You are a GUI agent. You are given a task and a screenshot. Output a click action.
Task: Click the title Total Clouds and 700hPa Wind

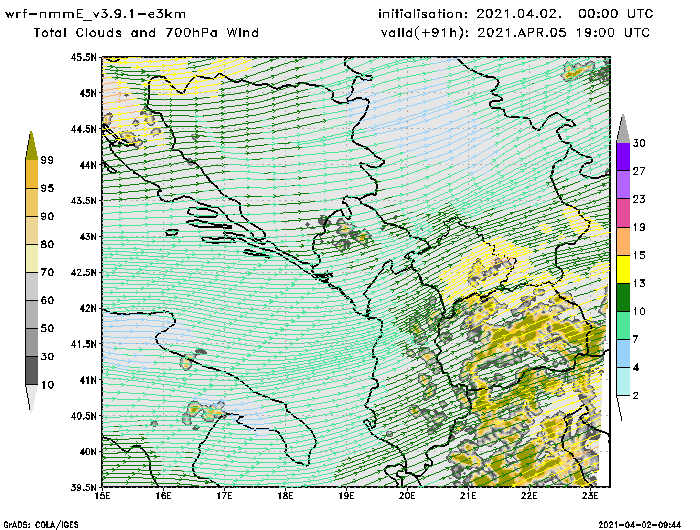(x=146, y=33)
